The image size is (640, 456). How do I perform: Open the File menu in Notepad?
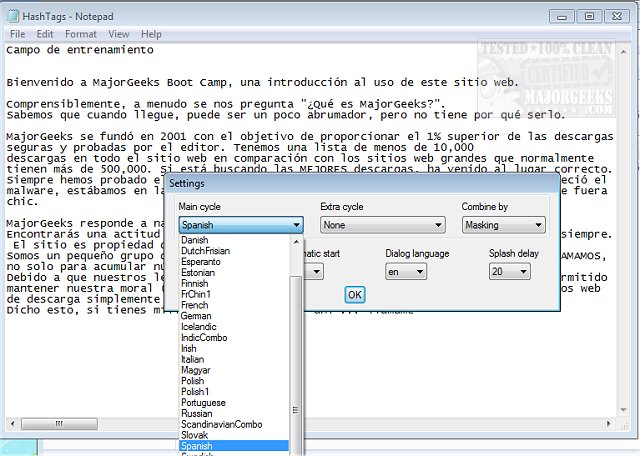click(x=18, y=34)
